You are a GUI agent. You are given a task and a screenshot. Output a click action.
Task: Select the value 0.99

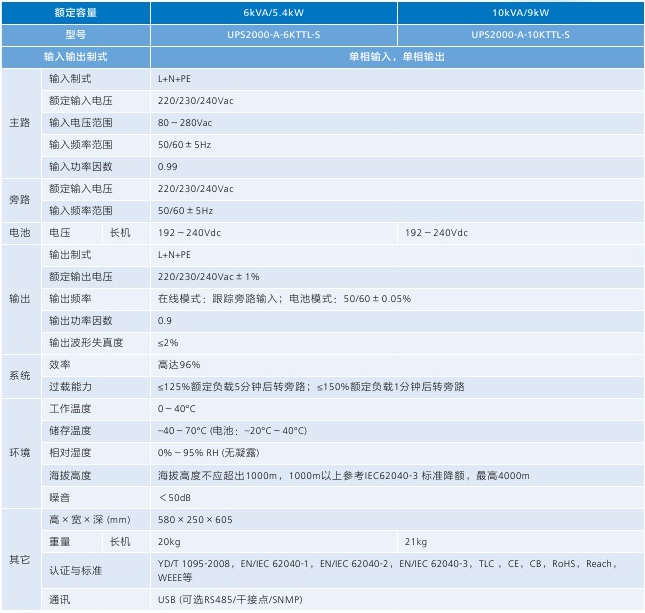pyautogui.click(x=167, y=167)
